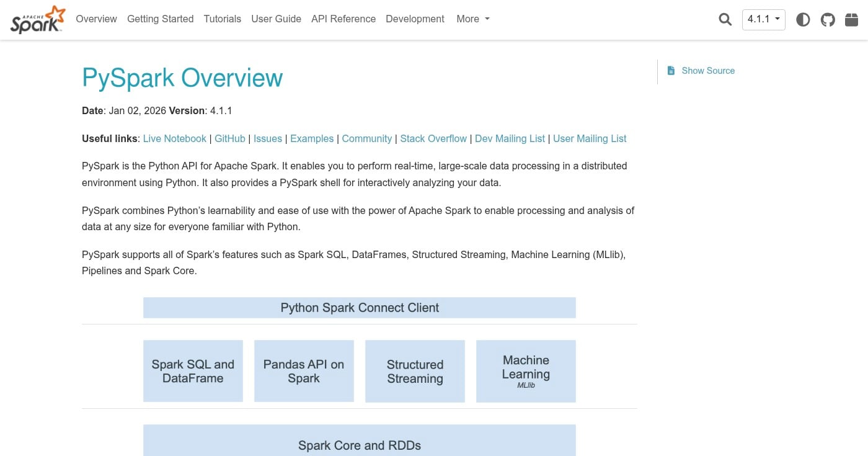868x456 pixels.
Task: Open the Stack Overflow link
Action: coord(433,139)
